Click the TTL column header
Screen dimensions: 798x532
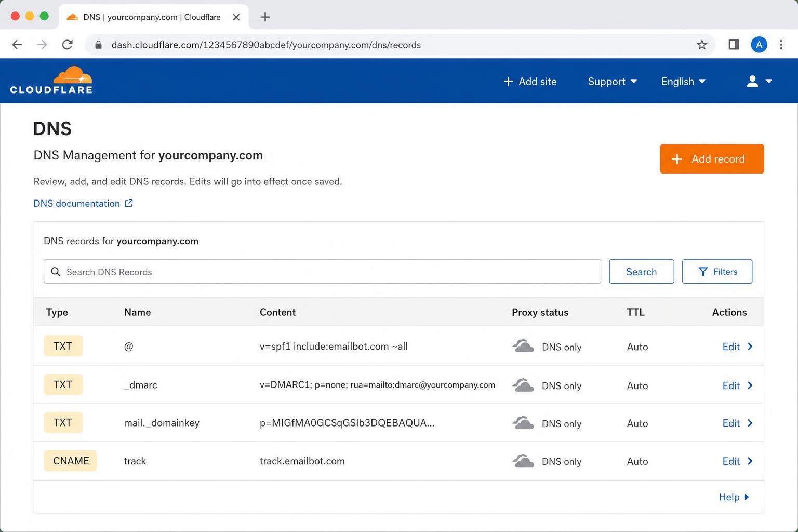(x=635, y=312)
